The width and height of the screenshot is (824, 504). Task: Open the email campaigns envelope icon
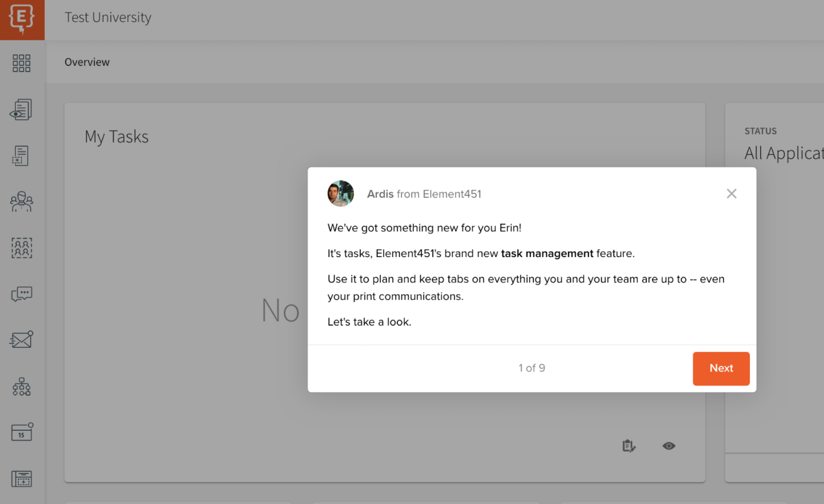click(21, 339)
